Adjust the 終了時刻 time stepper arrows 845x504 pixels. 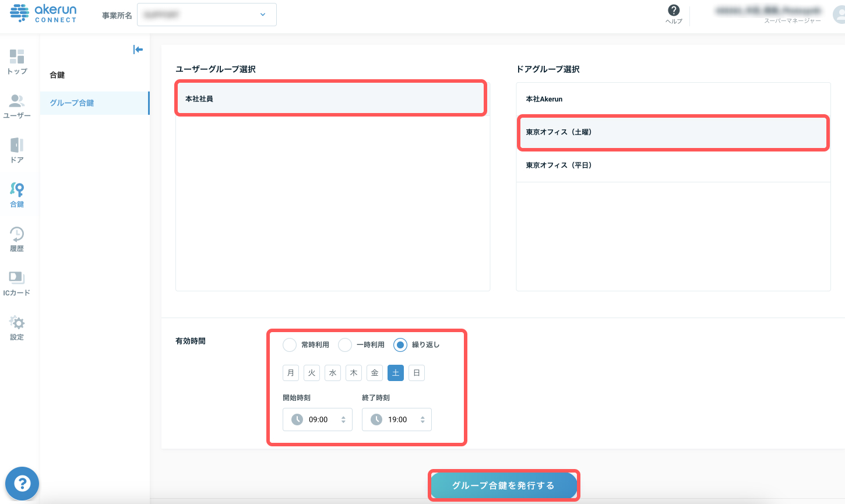point(423,420)
